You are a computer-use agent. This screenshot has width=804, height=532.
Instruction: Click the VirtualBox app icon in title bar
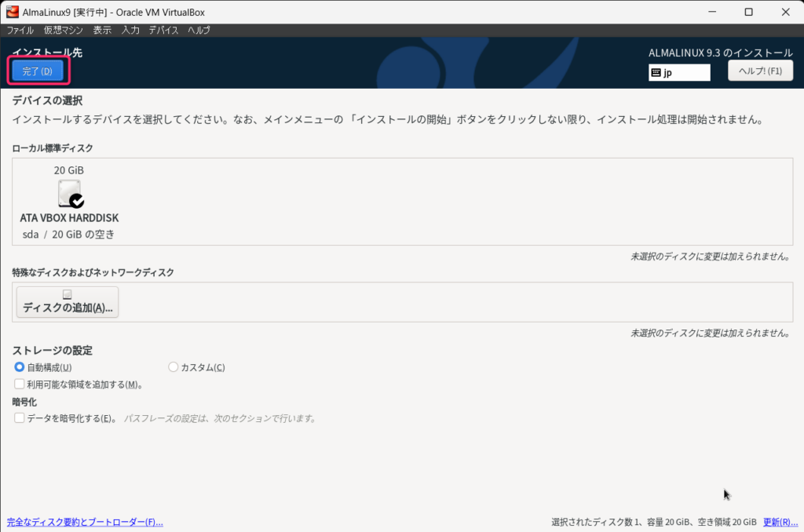(x=13, y=12)
